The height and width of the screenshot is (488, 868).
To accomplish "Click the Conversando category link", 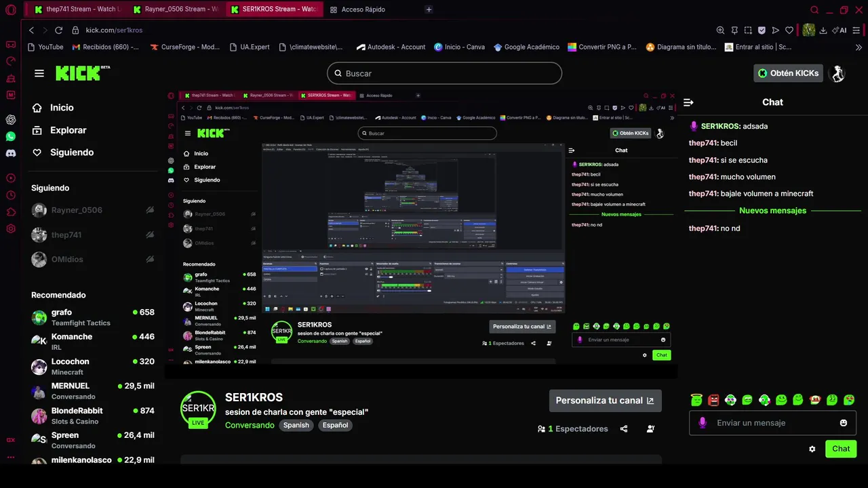I will (x=250, y=426).
